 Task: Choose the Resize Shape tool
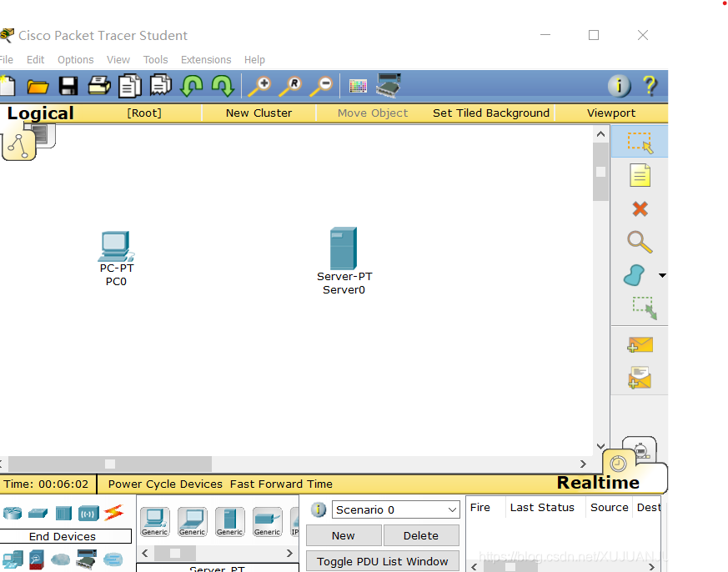(645, 309)
